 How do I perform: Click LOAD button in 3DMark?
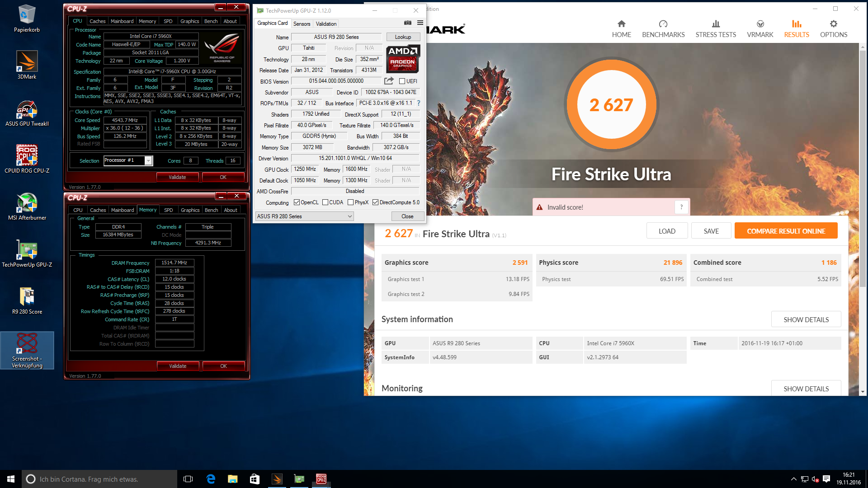(x=667, y=231)
